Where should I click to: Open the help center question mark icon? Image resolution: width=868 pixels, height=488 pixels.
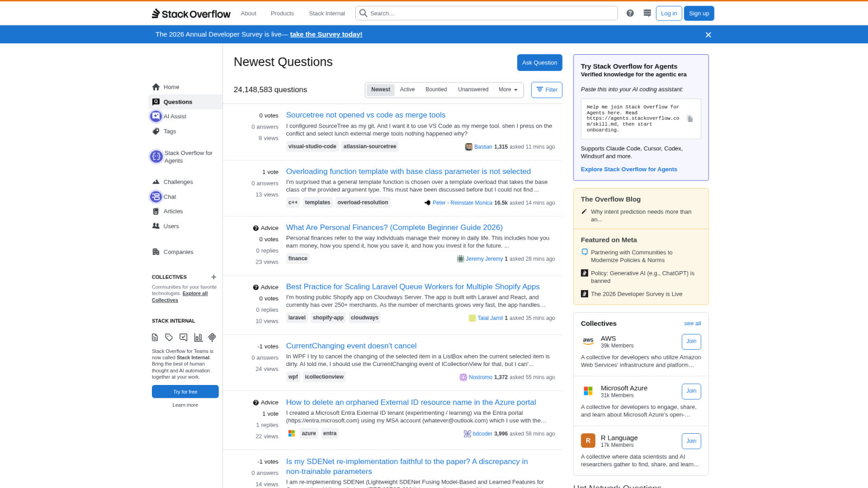pos(630,13)
